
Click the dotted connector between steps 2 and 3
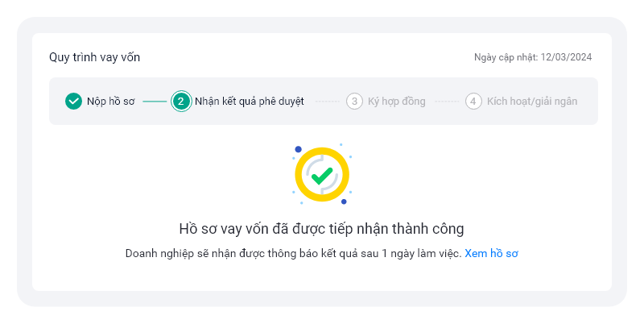pyautogui.click(x=327, y=102)
